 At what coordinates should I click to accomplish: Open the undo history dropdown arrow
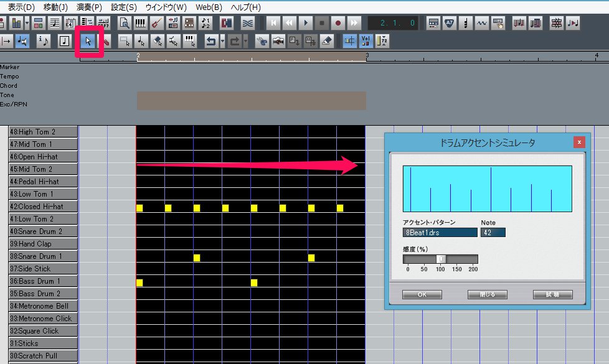pos(222,41)
